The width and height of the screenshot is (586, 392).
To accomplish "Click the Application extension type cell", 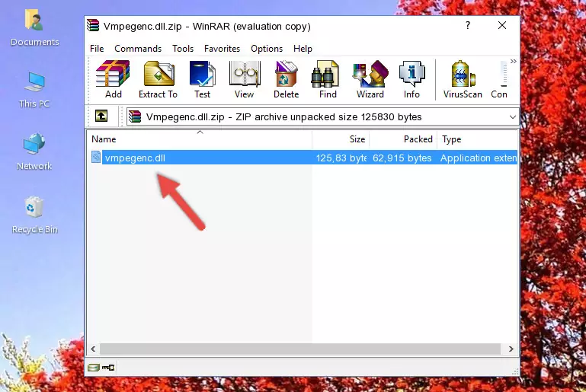I will tap(479, 158).
